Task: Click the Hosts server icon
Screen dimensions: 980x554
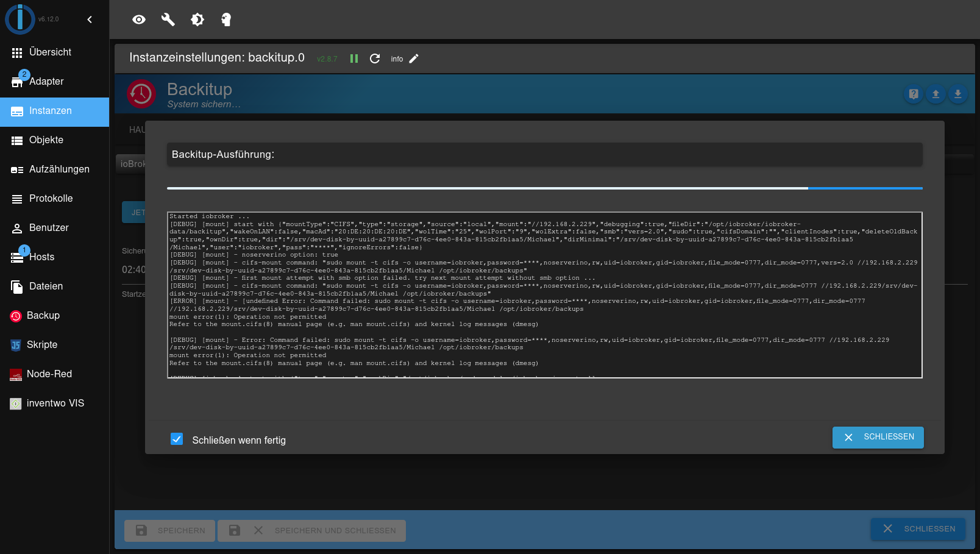Action: (x=17, y=258)
